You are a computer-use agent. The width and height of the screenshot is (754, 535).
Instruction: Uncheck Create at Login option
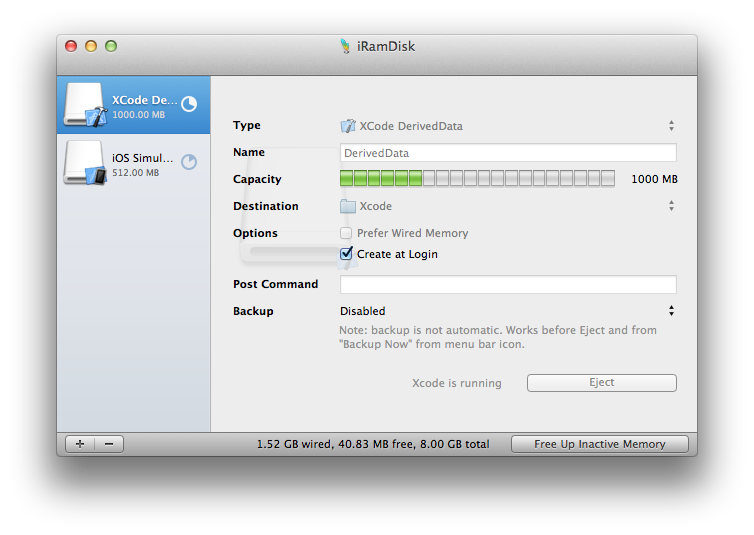(346, 254)
